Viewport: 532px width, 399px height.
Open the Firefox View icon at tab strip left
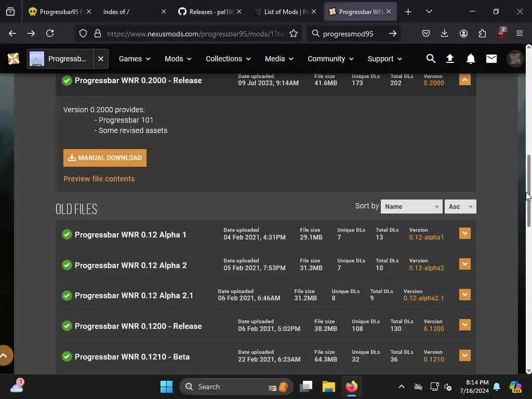10,12
